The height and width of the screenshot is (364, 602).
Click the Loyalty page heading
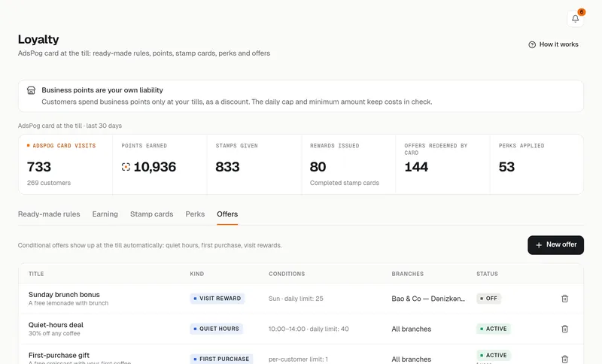(x=38, y=39)
